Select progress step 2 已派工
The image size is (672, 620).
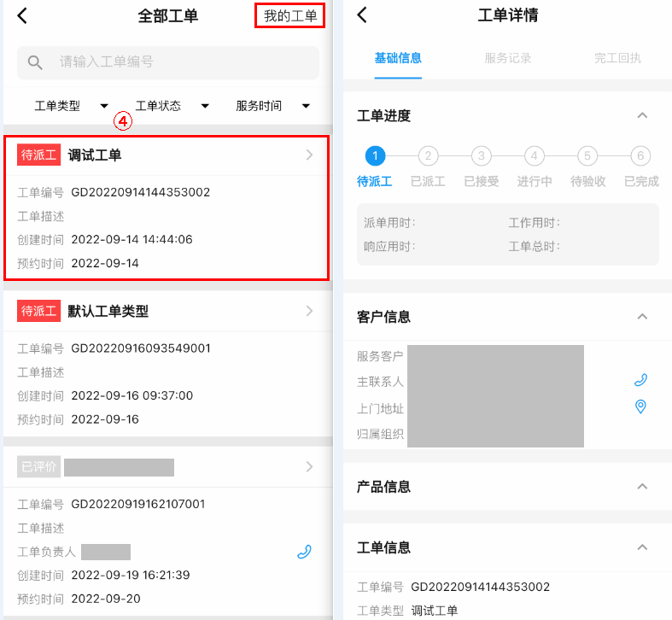(428, 155)
